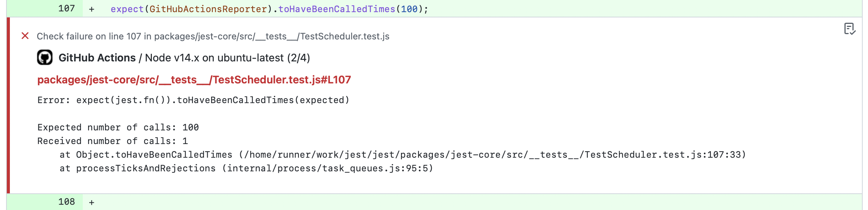Click the "at Object.toHaveBeenCalledTimes" stack trace line
This screenshot has width=868, height=210.
tap(402, 155)
